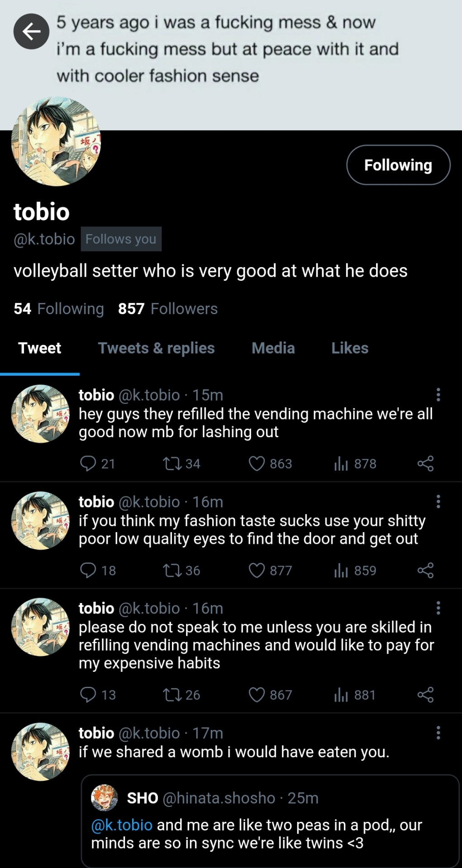Screen dimensions: 462x868
Task: Retweet the fashion taste tweet
Action: pos(172,571)
